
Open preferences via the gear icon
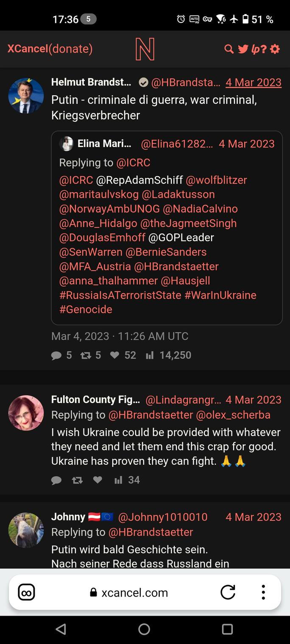pos(275,49)
